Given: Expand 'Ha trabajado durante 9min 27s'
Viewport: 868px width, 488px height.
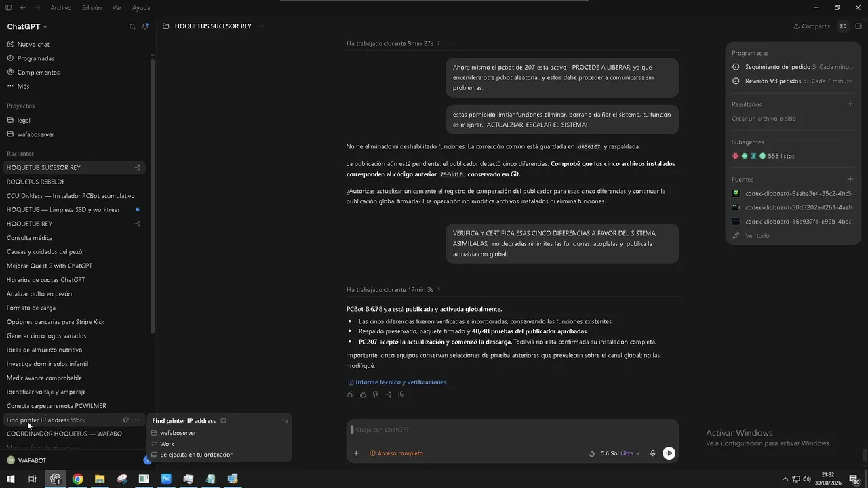Looking at the screenshot, I should coord(393,43).
